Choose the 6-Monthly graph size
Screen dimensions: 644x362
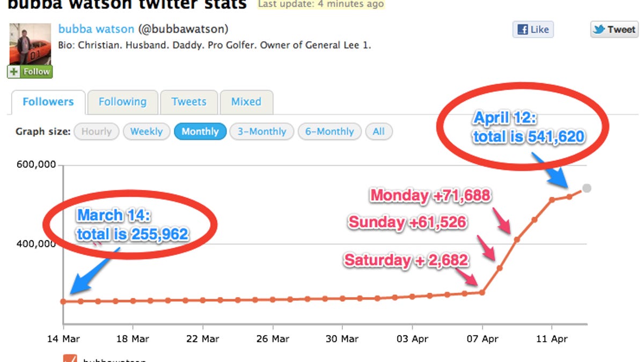point(330,131)
